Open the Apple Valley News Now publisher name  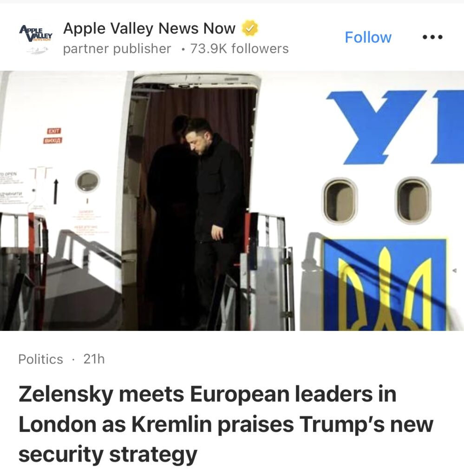(x=149, y=28)
